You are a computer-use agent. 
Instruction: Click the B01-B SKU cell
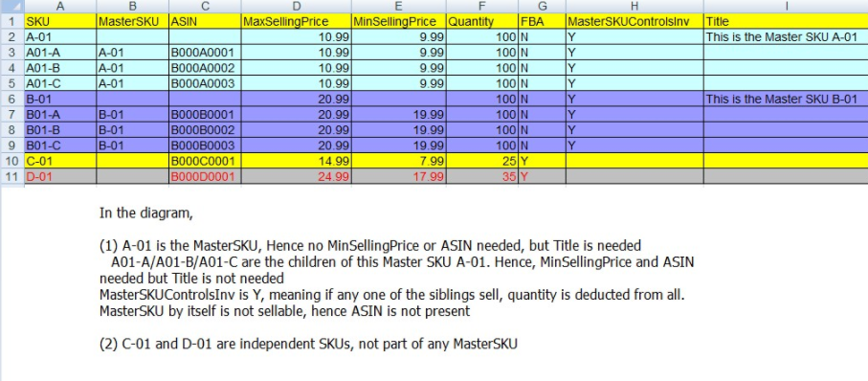[x=60, y=131]
